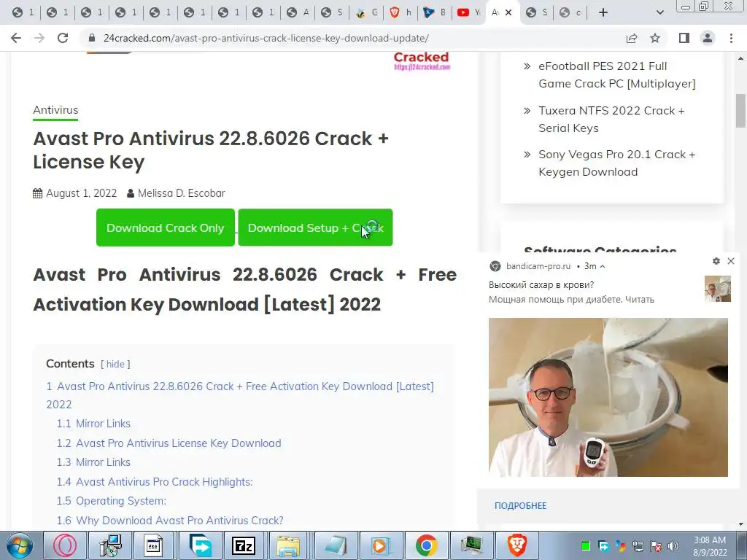
Task: Open Windows Explorer folder in taskbar
Action: click(x=289, y=545)
